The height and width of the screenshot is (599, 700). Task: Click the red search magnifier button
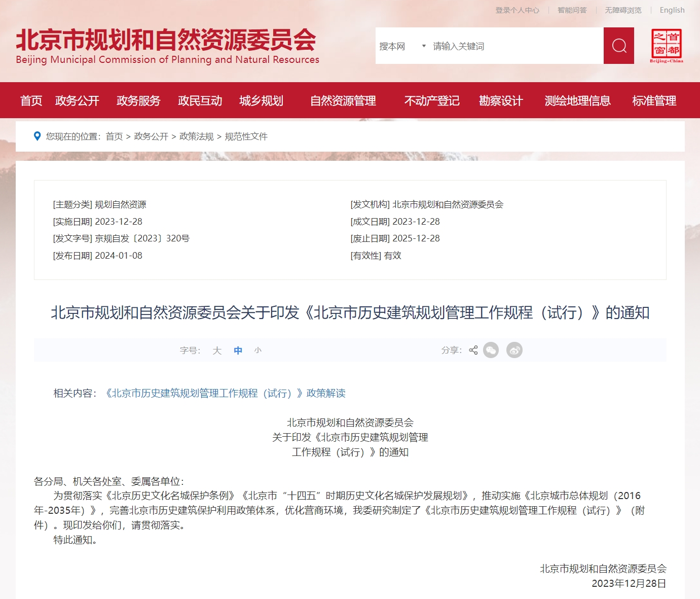tap(618, 46)
